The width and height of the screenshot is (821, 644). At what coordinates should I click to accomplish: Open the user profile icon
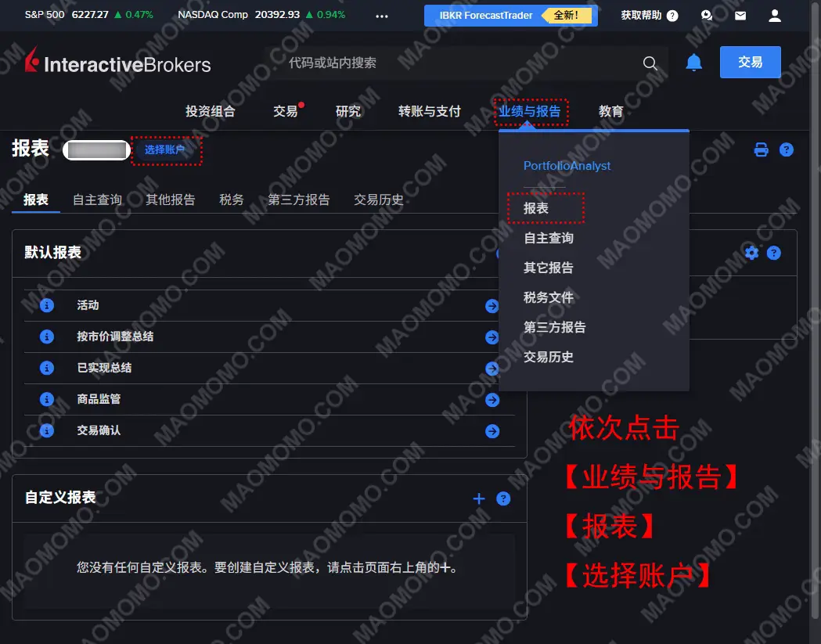[x=774, y=15]
